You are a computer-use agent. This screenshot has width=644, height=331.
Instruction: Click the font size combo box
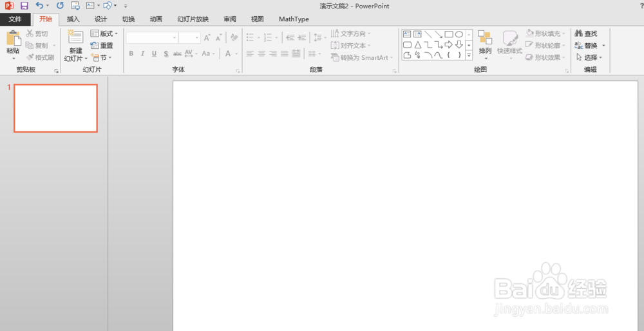coord(189,37)
